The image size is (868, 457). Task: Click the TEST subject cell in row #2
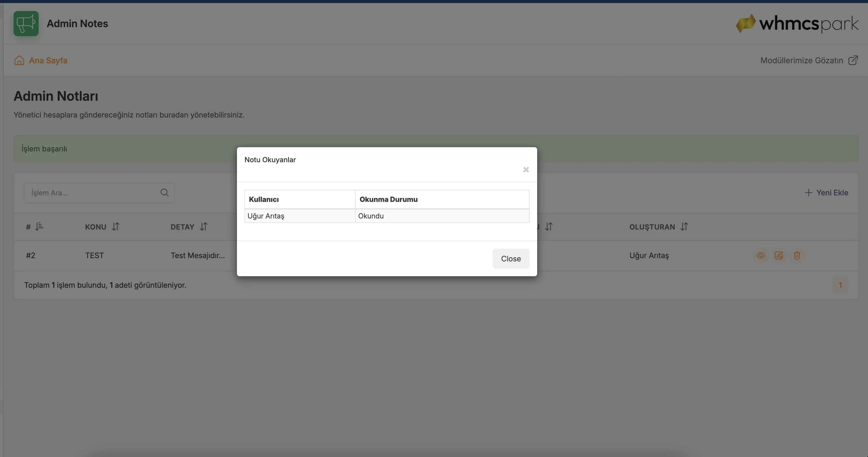pyautogui.click(x=94, y=255)
